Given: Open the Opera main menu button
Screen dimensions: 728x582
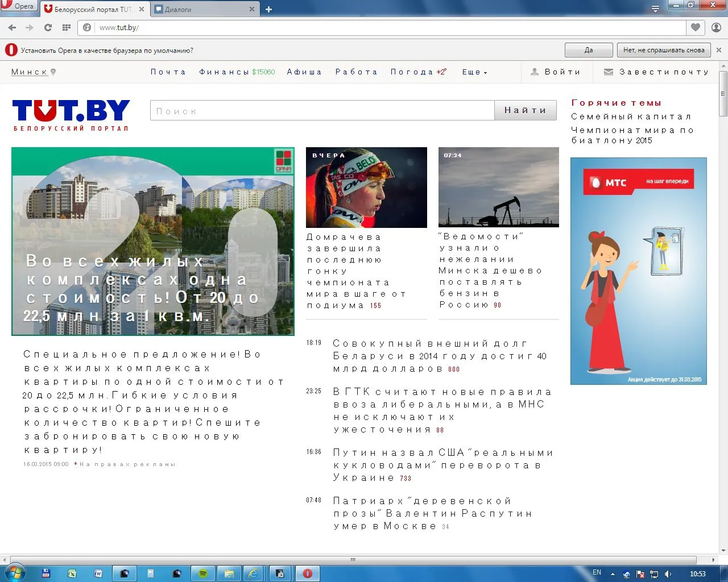Looking at the screenshot, I should [x=18, y=6].
